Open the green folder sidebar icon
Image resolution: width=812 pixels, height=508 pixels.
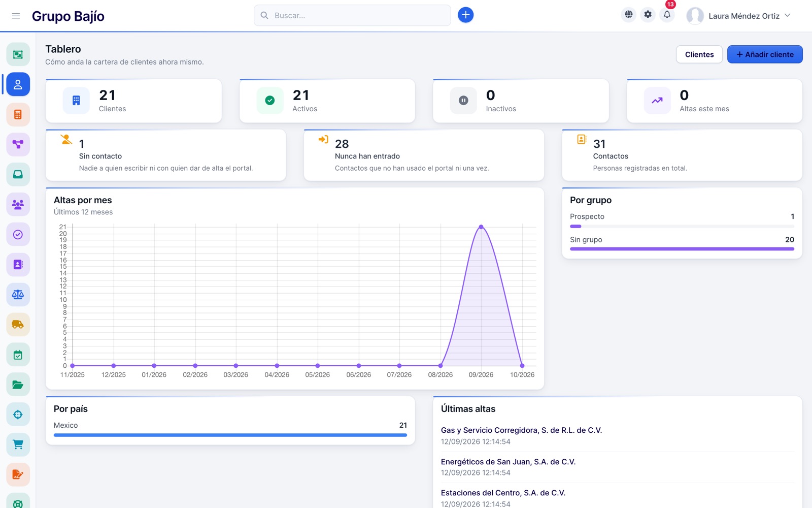click(18, 385)
